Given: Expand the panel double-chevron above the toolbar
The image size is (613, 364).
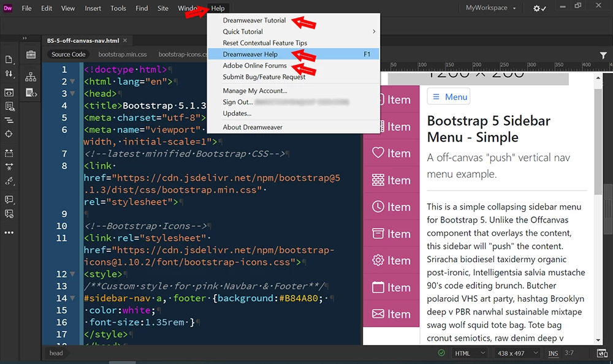Looking at the screenshot, I should pyautogui.click(x=25, y=38).
